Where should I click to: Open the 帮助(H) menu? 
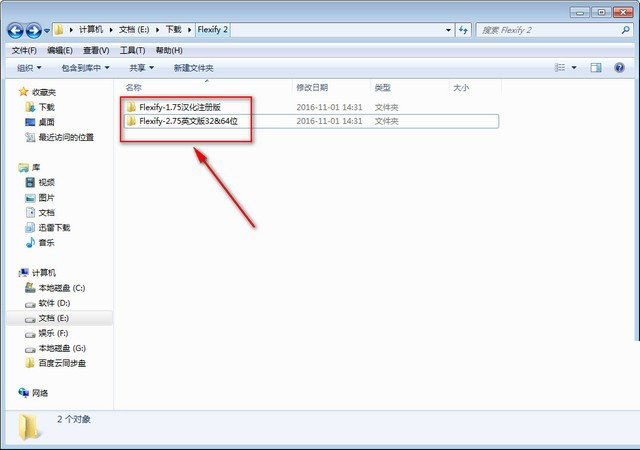coord(169,51)
